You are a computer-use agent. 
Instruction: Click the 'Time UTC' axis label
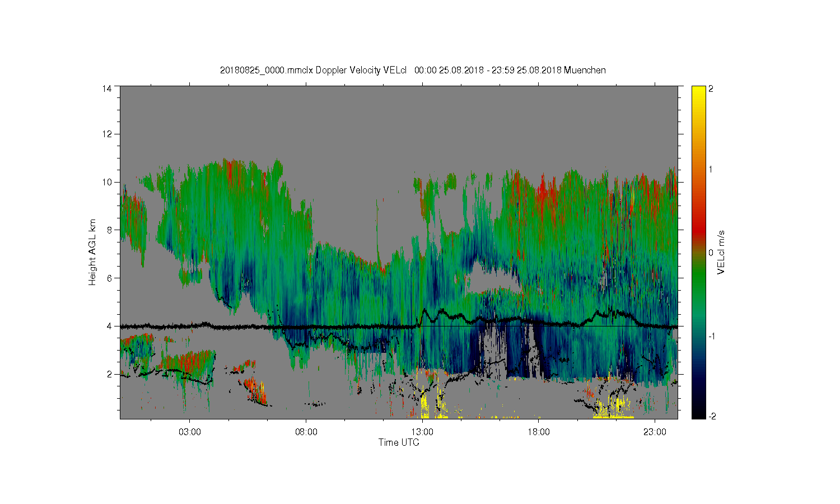coord(399,442)
